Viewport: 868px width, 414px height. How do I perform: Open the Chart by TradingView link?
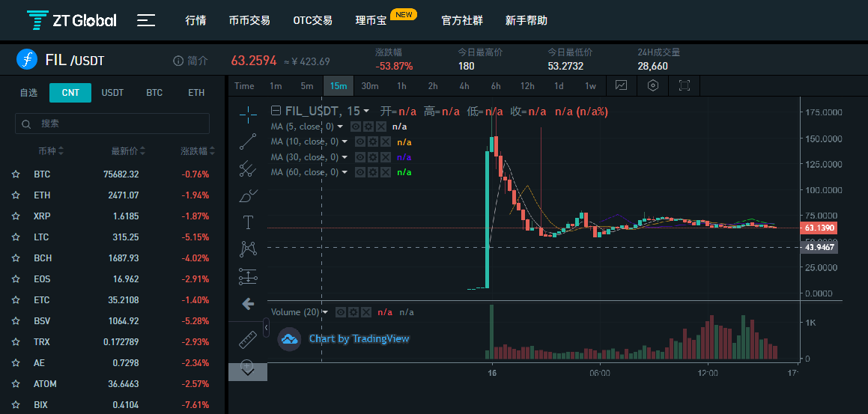[359, 338]
